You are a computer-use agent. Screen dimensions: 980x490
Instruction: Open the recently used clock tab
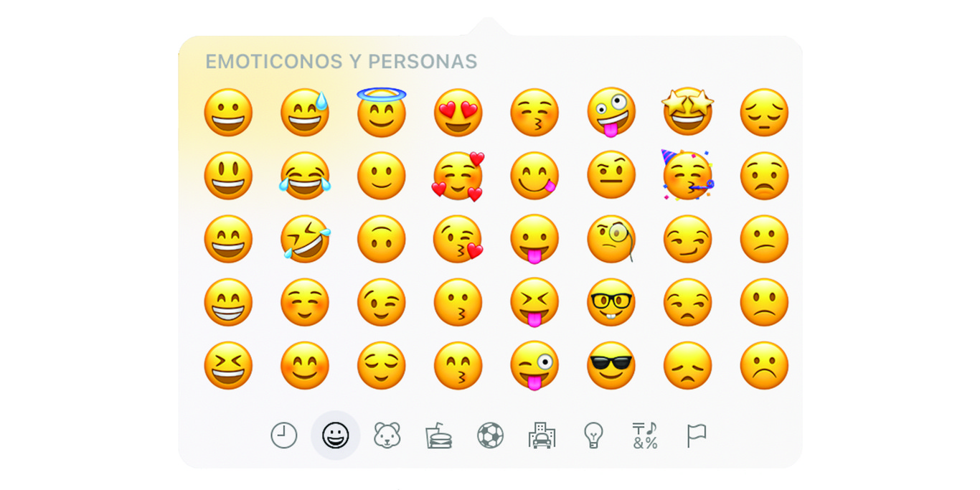point(284,435)
